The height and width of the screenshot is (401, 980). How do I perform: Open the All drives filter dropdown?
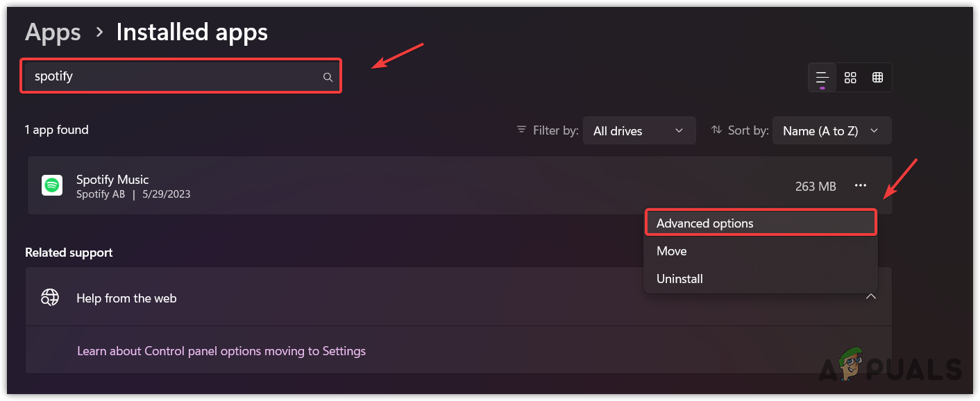click(639, 130)
